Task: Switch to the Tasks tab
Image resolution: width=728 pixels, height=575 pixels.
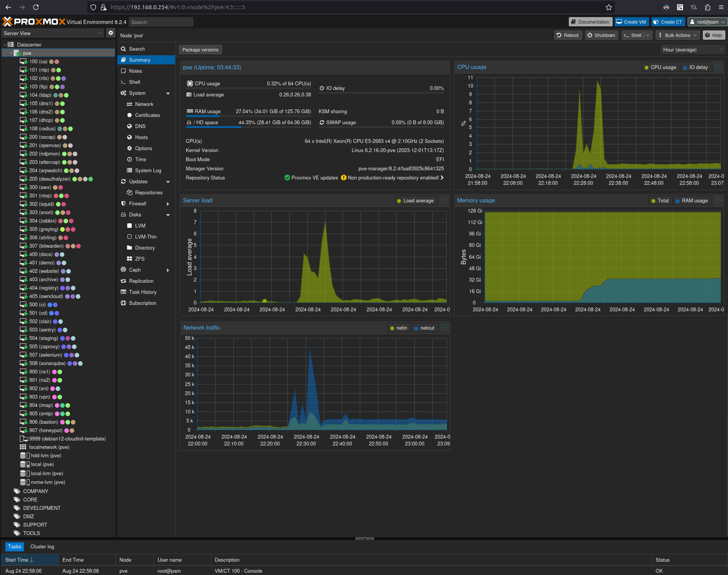Action: pos(14,546)
